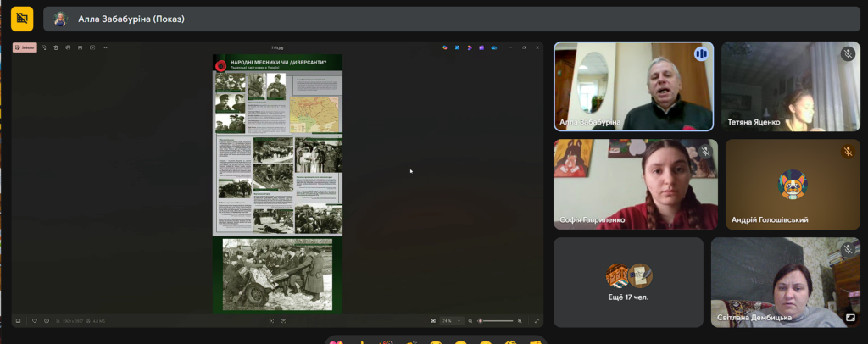Viewport: 868px width, 344px height.
Task: Click the delete trash icon in photo viewer
Action: click(56, 47)
